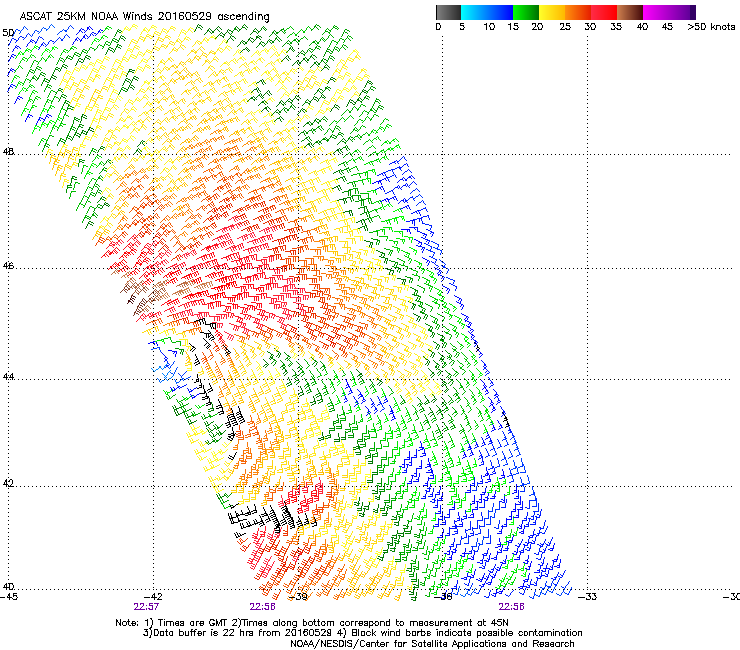Click the latitude label '42' on left axis

(8, 483)
